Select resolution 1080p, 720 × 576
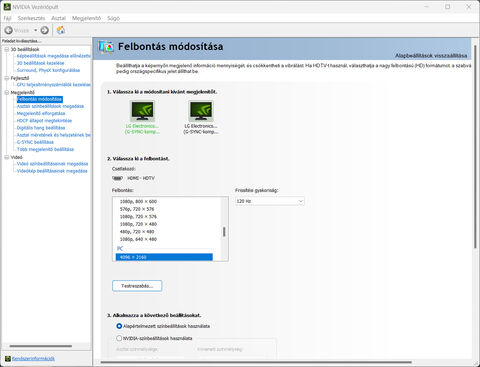This screenshot has width=480, height=367. [138, 217]
